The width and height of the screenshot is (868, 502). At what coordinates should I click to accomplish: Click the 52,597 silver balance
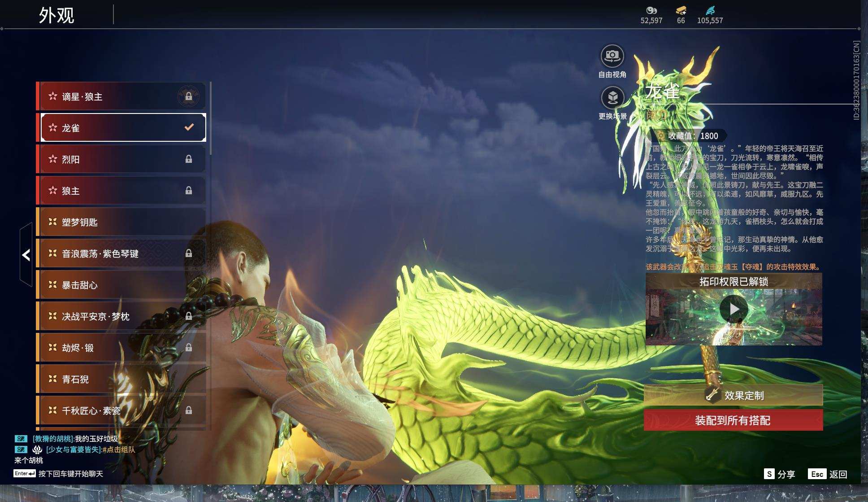coord(651,21)
